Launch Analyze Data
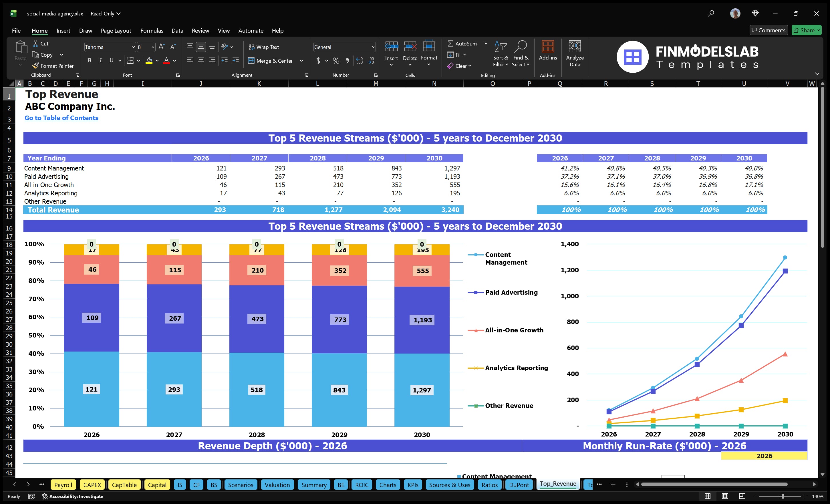This screenshot has height=504, width=830. click(x=575, y=54)
